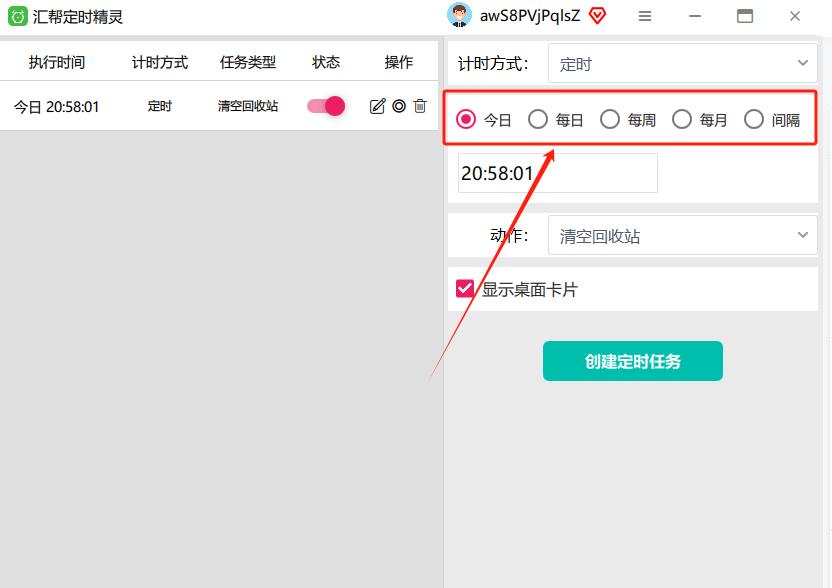Viewport: 832px width, 588px height.
Task: Open the 计时方式 dropdown showing 定时
Action: [682, 62]
